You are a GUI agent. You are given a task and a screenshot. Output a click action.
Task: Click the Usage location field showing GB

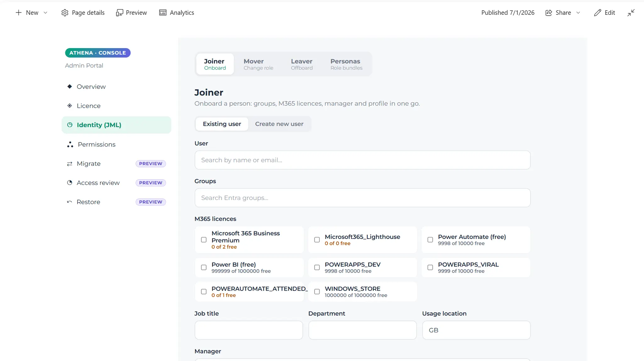click(476, 330)
